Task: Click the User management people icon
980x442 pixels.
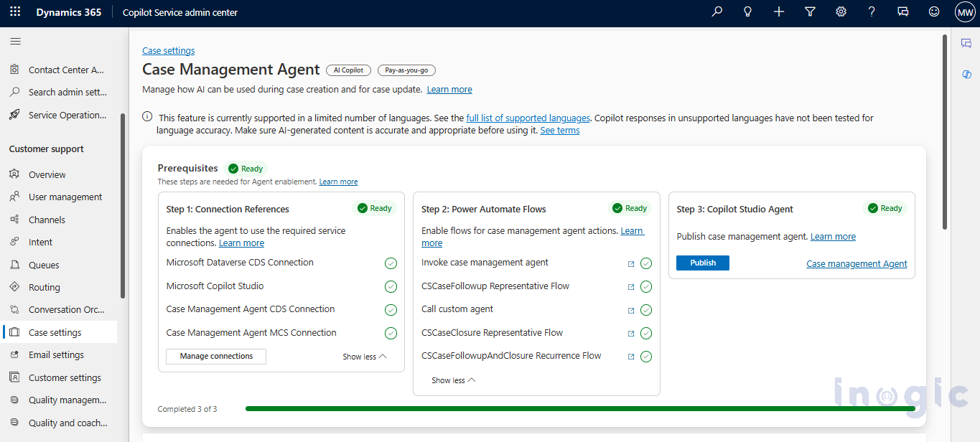Action: click(x=14, y=197)
